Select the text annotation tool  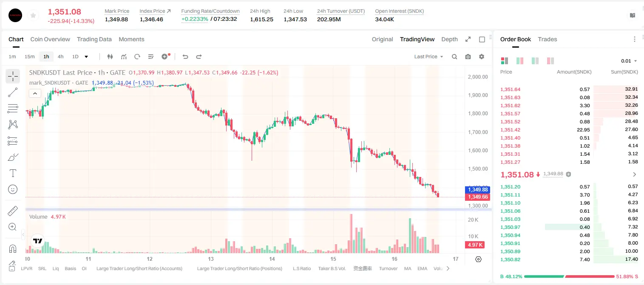coord(13,173)
